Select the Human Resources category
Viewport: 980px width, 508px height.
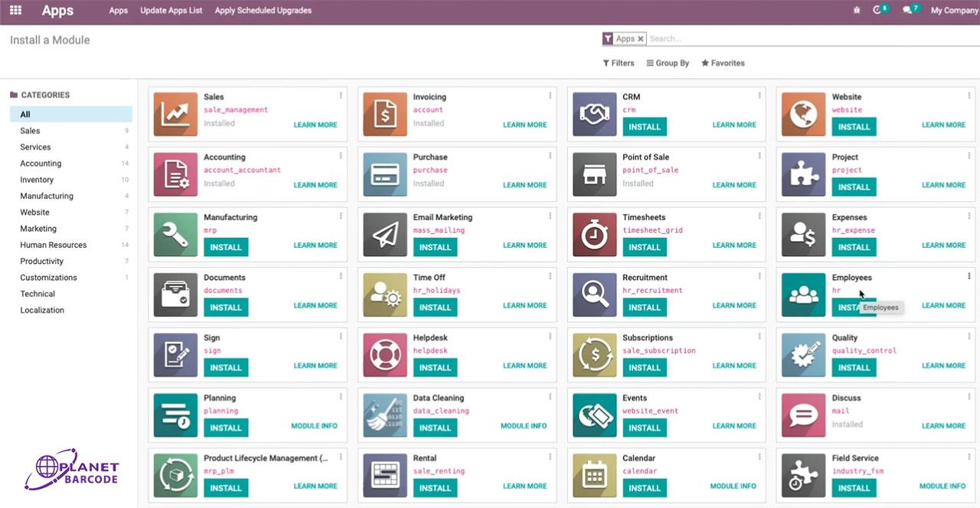click(71, 245)
